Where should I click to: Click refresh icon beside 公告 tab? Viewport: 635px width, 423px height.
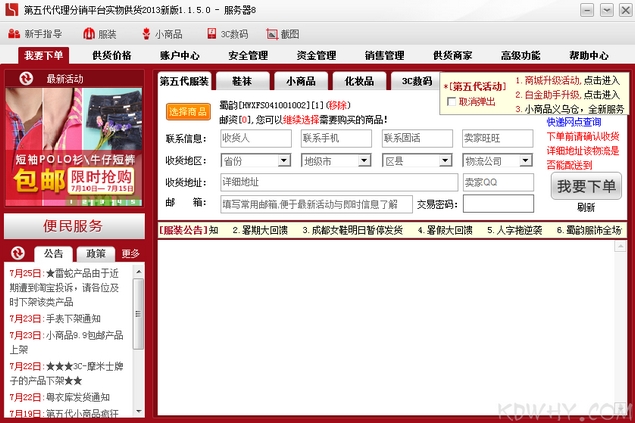point(18,253)
